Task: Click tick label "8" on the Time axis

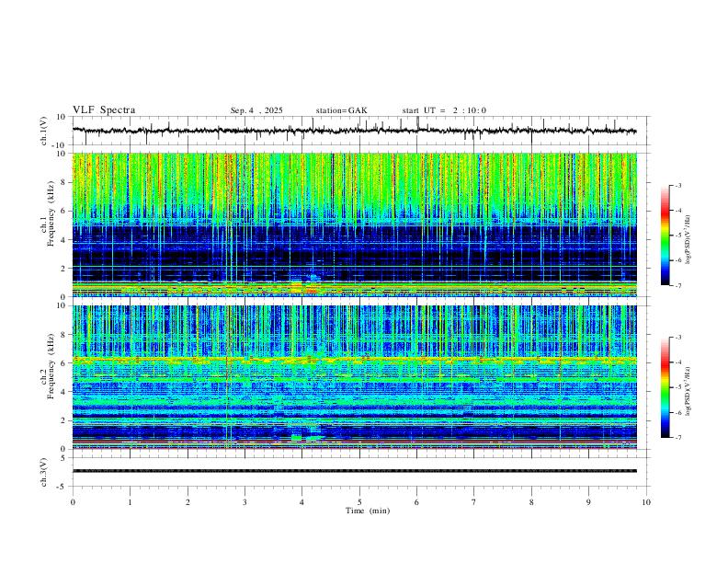Action: point(531,502)
